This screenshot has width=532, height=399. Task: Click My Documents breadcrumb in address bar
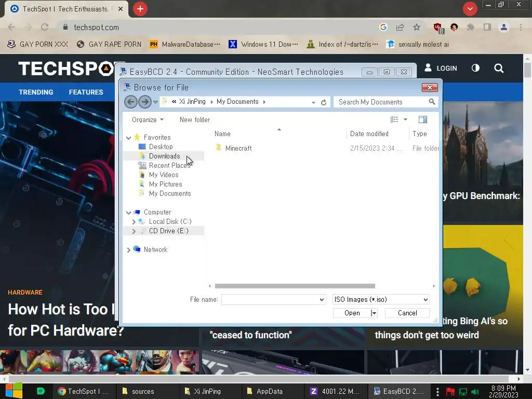pos(237,102)
